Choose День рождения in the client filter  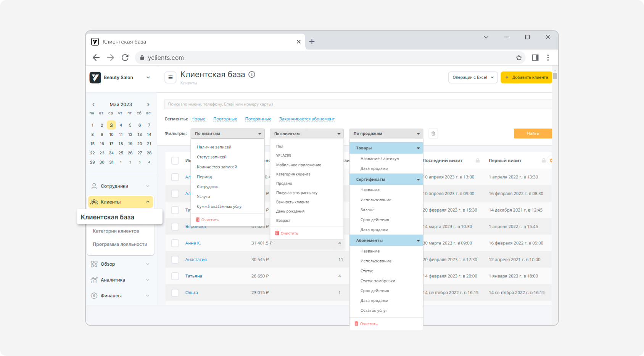coord(290,212)
